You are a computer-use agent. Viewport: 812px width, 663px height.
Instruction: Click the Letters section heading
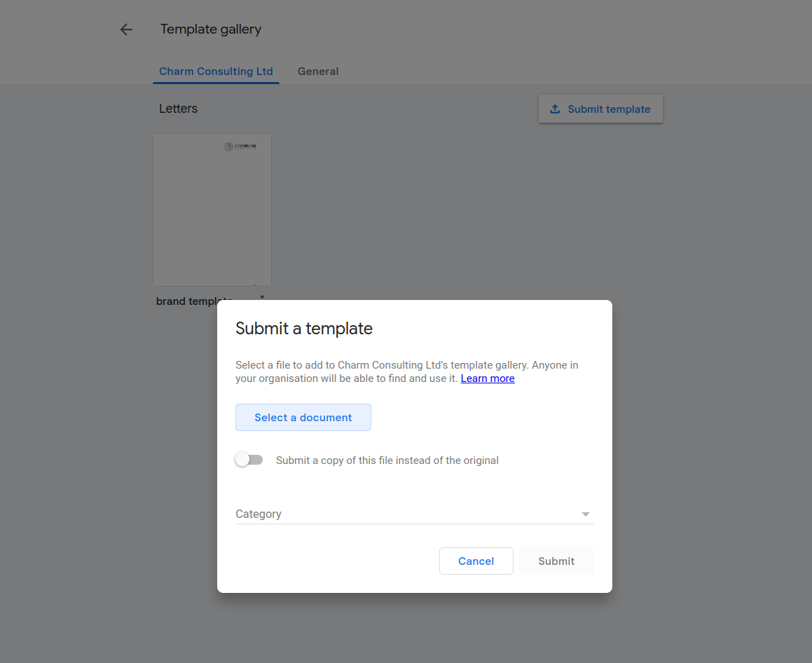coord(178,109)
